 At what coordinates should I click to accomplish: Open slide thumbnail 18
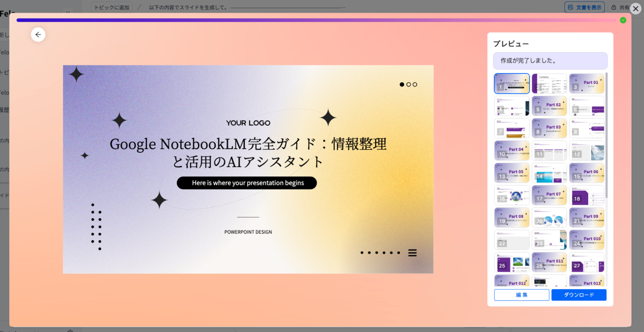pyautogui.click(x=587, y=196)
